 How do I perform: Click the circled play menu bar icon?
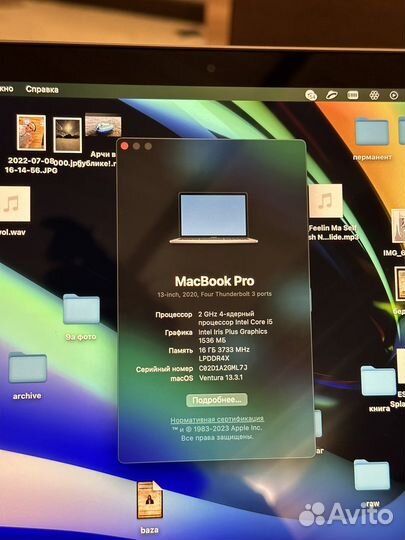pyautogui.click(x=394, y=95)
